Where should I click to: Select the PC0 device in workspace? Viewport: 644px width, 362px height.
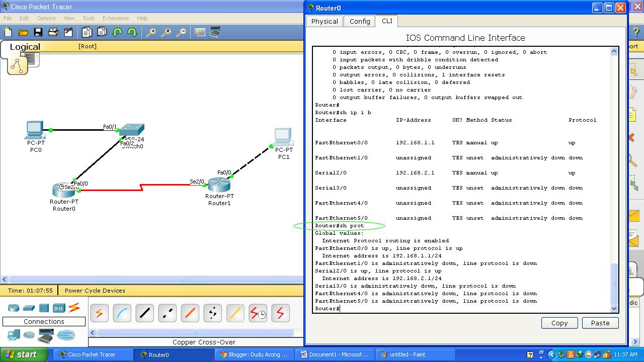[x=35, y=130]
